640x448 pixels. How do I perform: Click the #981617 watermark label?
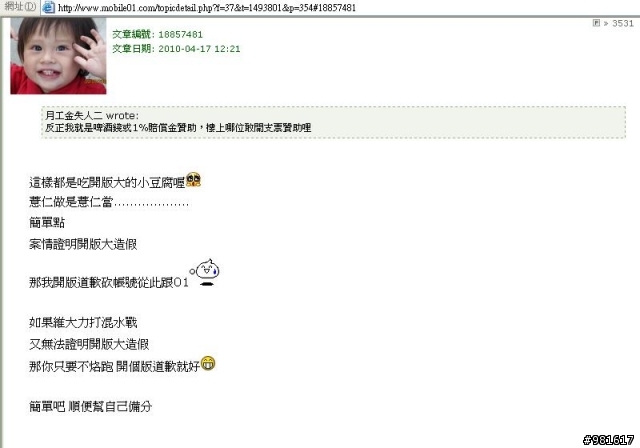click(609, 440)
